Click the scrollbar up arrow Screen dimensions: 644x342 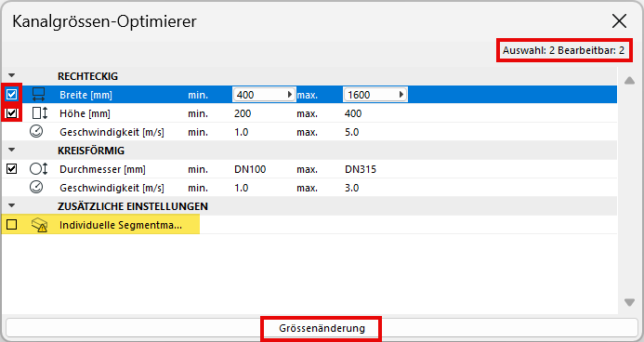(x=629, y=81)
